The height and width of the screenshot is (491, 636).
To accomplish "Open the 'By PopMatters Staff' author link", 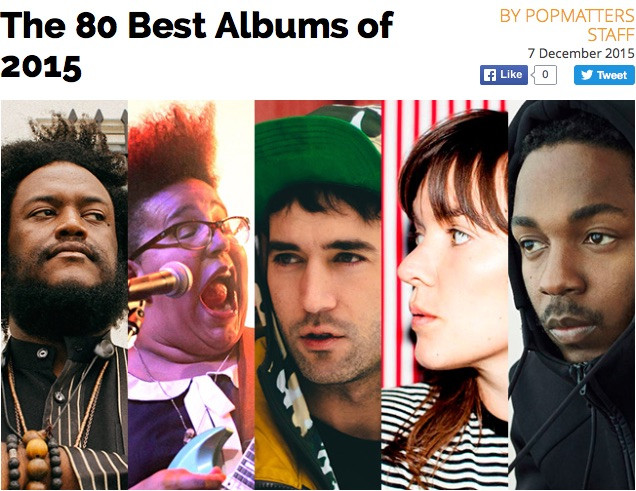I will [567, 25].
